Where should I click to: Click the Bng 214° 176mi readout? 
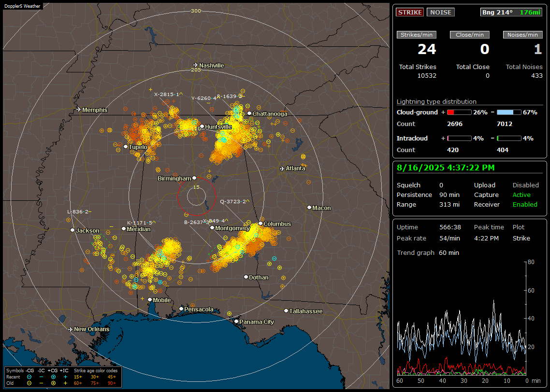(x=511, y=12)
